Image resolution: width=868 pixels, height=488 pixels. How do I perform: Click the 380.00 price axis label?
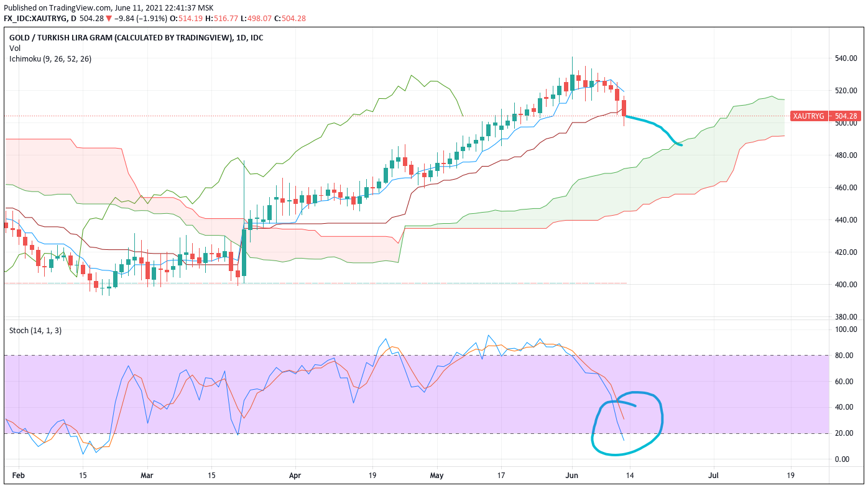[846, 317]
